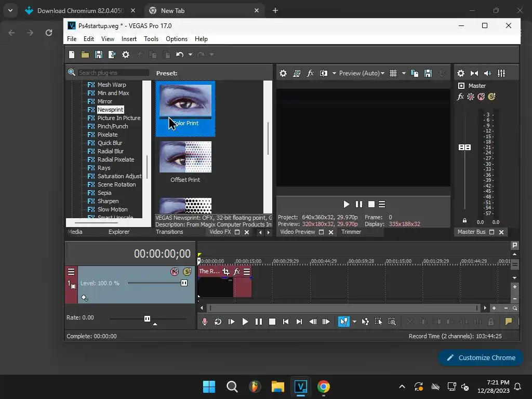Click the Render As toolbar icon
Image resolution: width=532 pixels, height=399 pixels.
click(112, 55)
